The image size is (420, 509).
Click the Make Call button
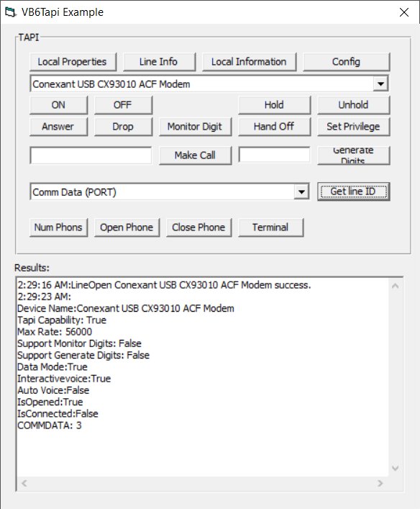point(195,156)
